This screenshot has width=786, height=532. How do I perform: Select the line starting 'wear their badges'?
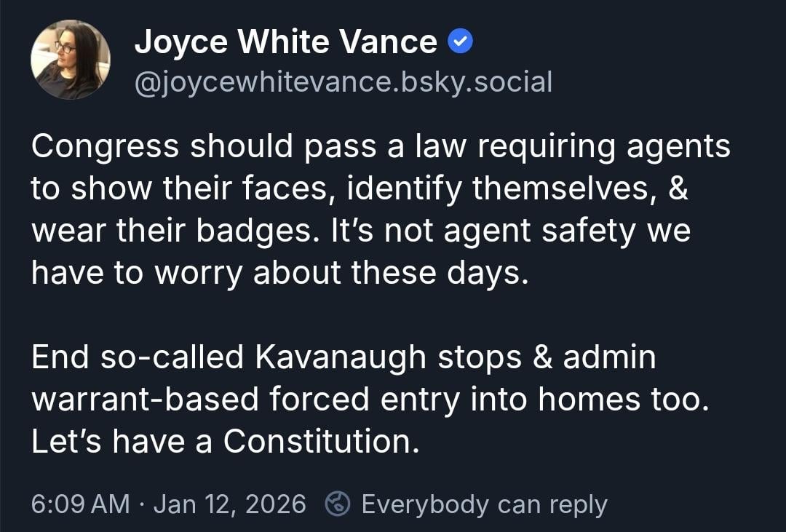pos(360,231)
